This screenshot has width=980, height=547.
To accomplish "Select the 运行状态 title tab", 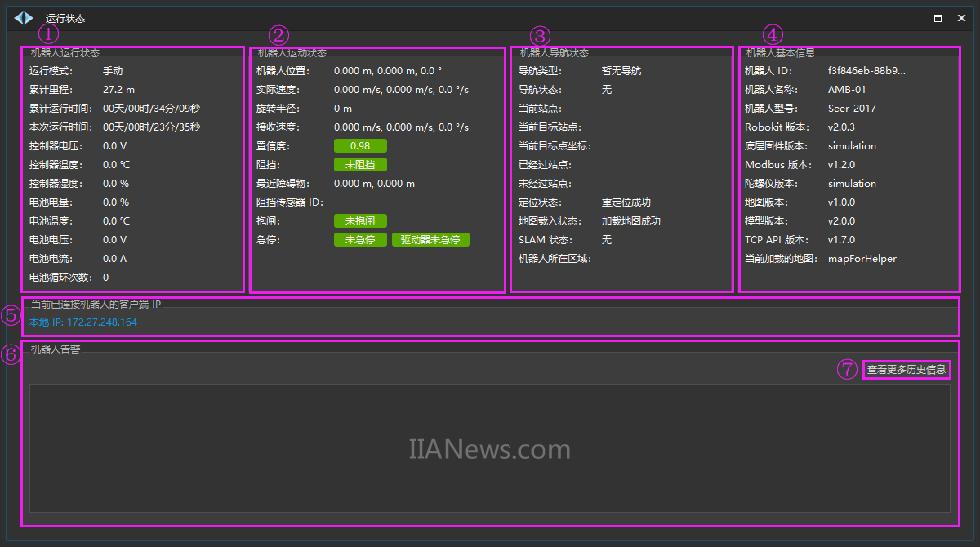I will point(66,18).
